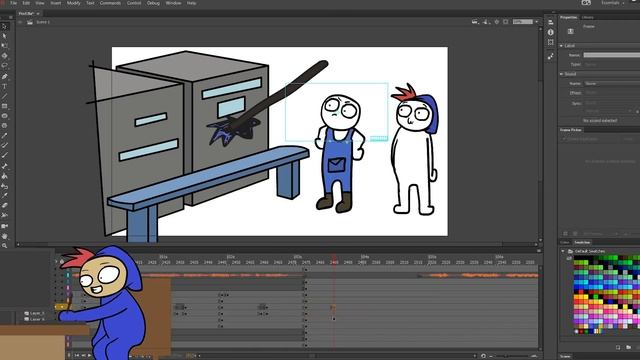Open the Transform panel icon

pos(551,42)
